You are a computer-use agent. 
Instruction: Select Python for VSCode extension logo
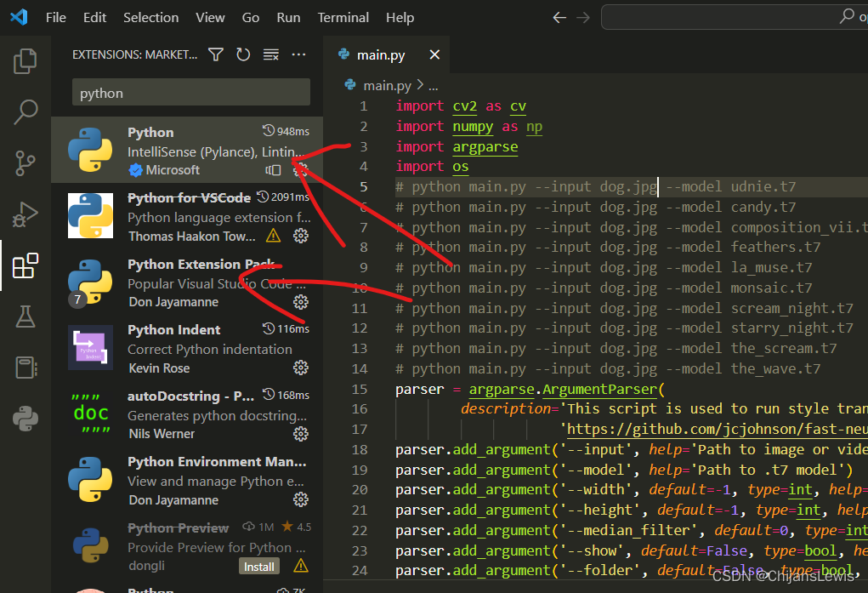[x=90, y=215]
